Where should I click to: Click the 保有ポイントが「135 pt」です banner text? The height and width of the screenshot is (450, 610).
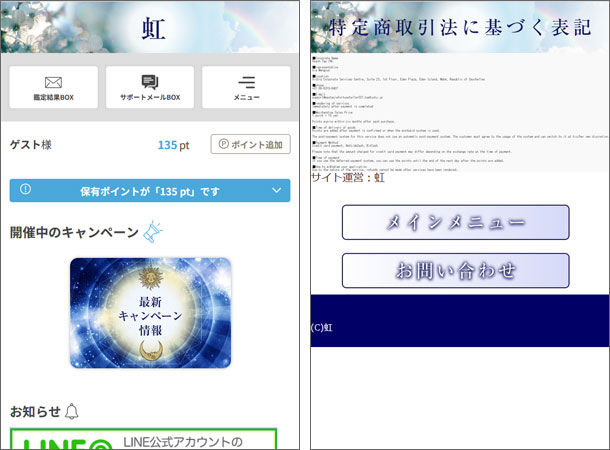(150, 191)
